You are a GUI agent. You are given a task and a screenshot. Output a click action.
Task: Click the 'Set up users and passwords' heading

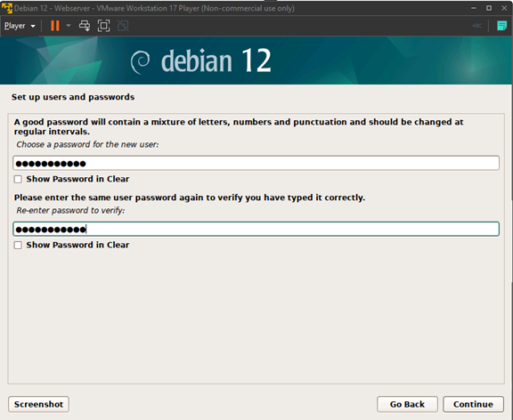point(73,97)
